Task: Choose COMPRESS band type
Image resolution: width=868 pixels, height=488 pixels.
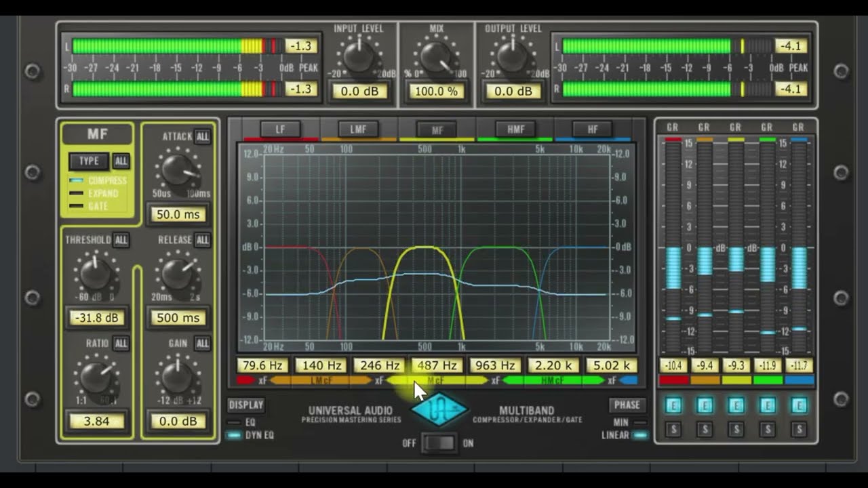Action: coord(98,180)
